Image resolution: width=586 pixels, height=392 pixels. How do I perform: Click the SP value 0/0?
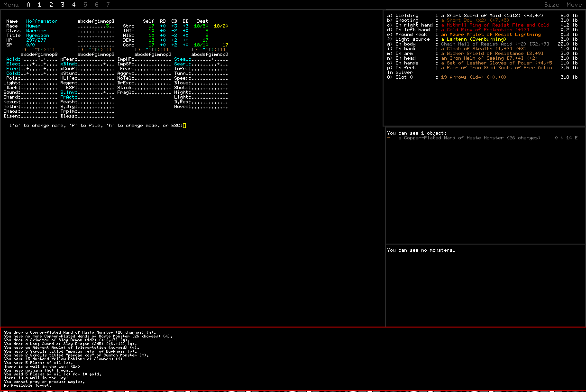point(30,45)
